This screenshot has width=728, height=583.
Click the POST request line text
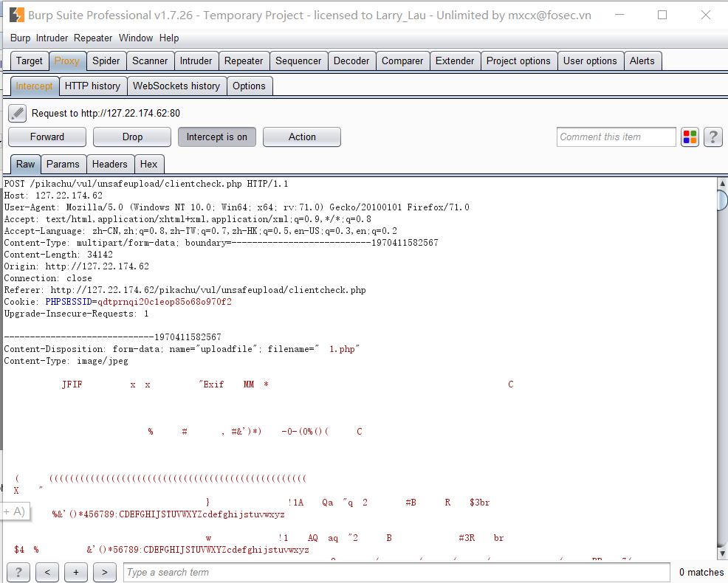[146, 184]
